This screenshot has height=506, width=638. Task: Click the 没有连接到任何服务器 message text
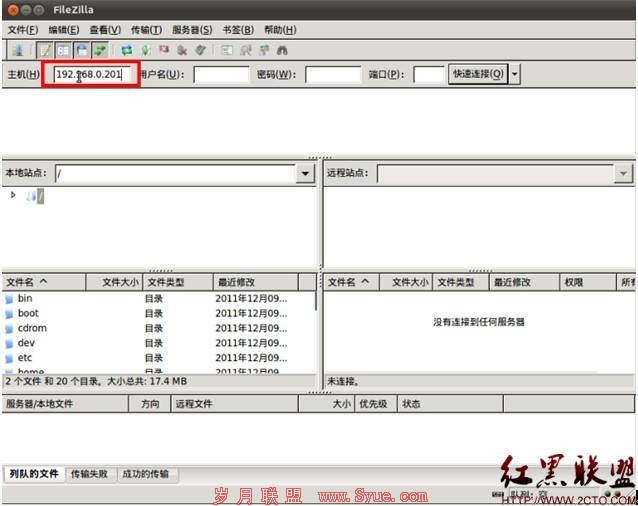coord(479,322)
